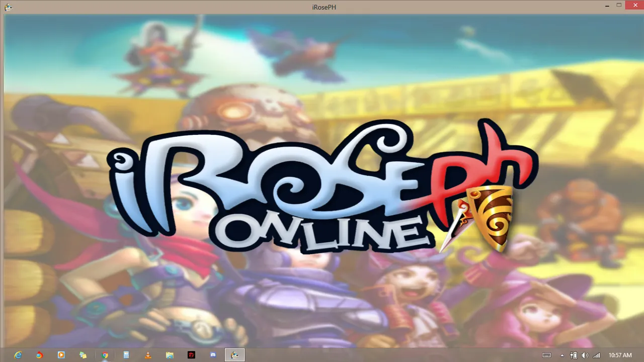
Task: Launch Firefox from the taskbar
Action: pyautogui.click(x=39, y=355)
